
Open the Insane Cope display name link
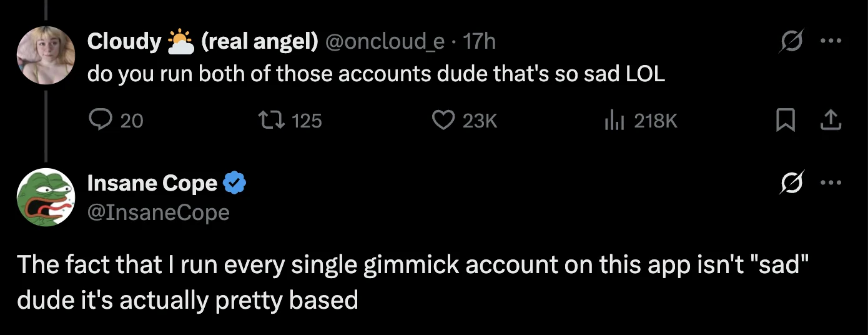152,183
